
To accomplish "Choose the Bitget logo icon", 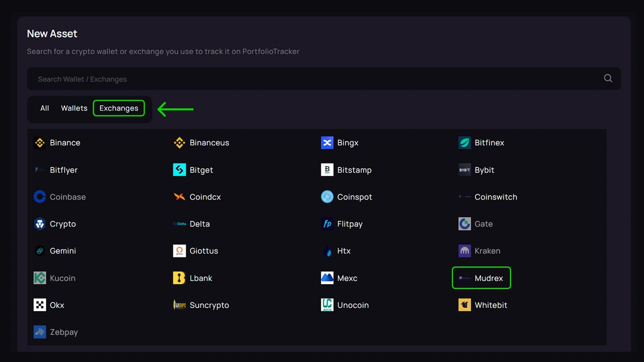I will [x=179, y=170].
